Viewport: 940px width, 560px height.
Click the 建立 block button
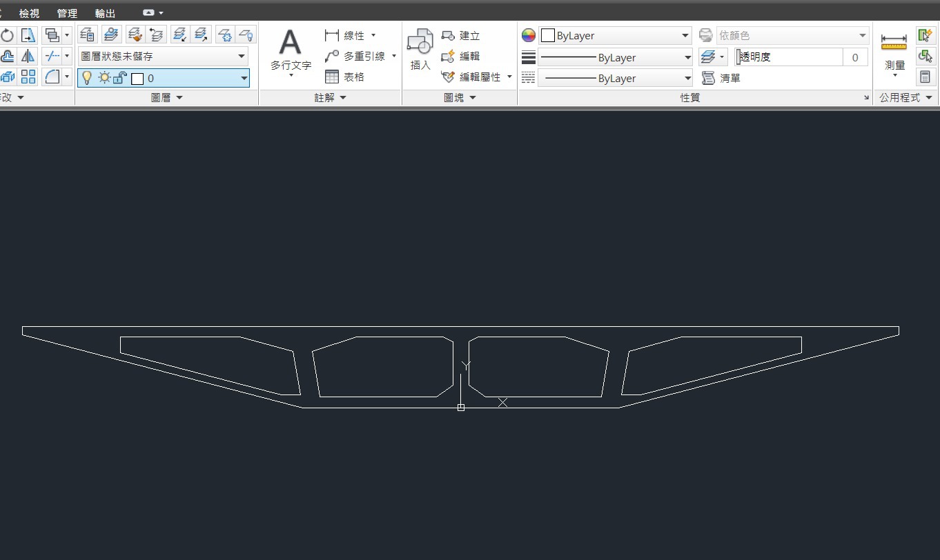(x=460, y=36)
